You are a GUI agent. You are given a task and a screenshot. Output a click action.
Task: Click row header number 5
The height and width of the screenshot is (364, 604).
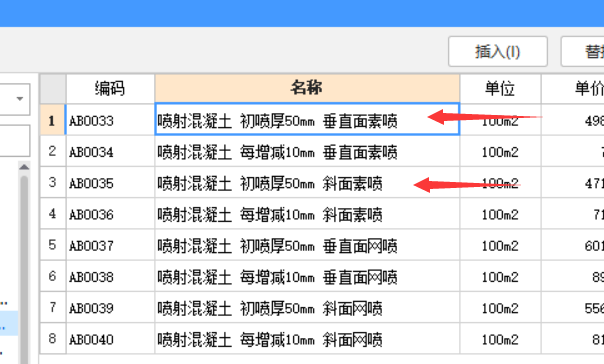pyautogui.click(x=52, y=245)
